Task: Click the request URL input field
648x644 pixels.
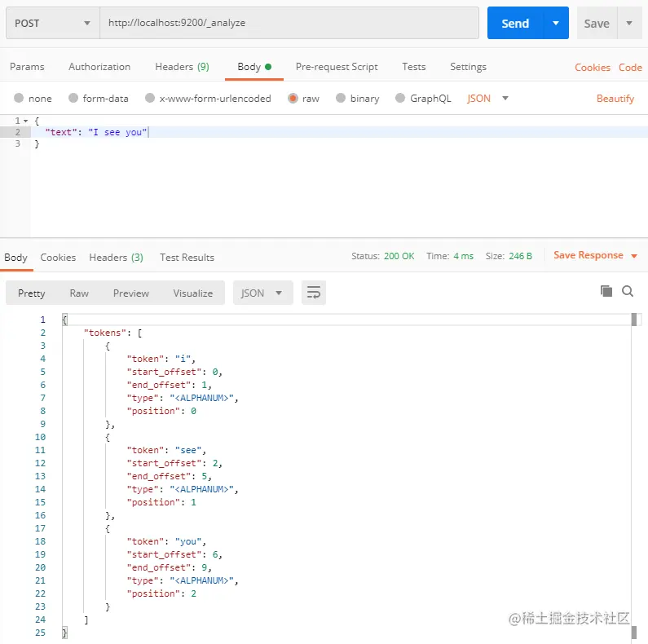Action: coord(289,23)
